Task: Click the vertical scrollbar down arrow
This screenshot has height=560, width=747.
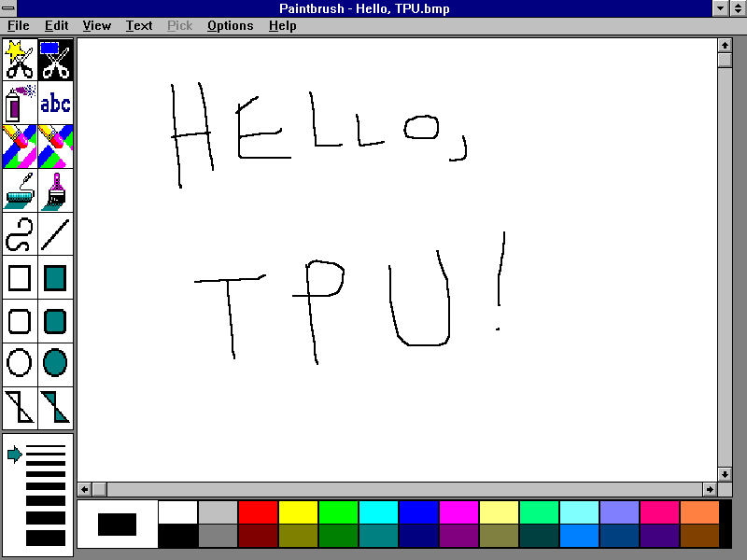Action: click(x=725, y=474)
